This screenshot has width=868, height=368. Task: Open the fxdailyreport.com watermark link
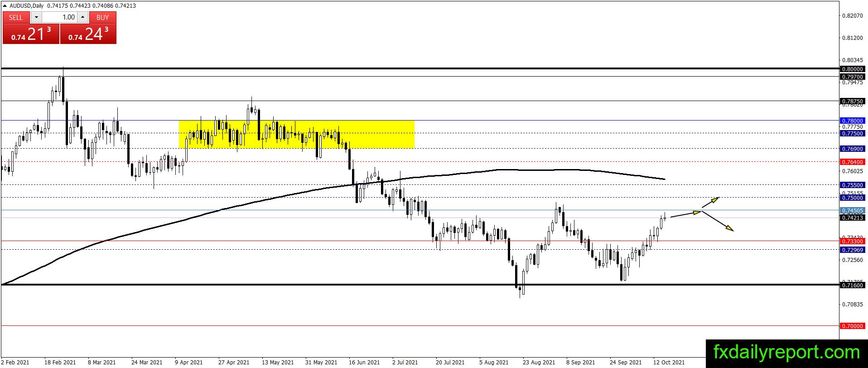(x=786, y=353)
